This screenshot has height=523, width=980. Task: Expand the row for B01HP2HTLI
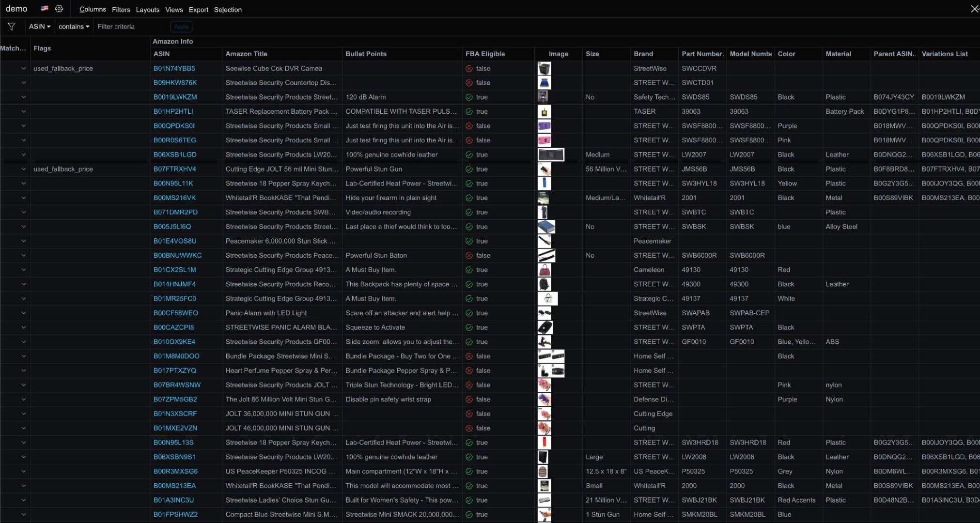tap(23, 111)
